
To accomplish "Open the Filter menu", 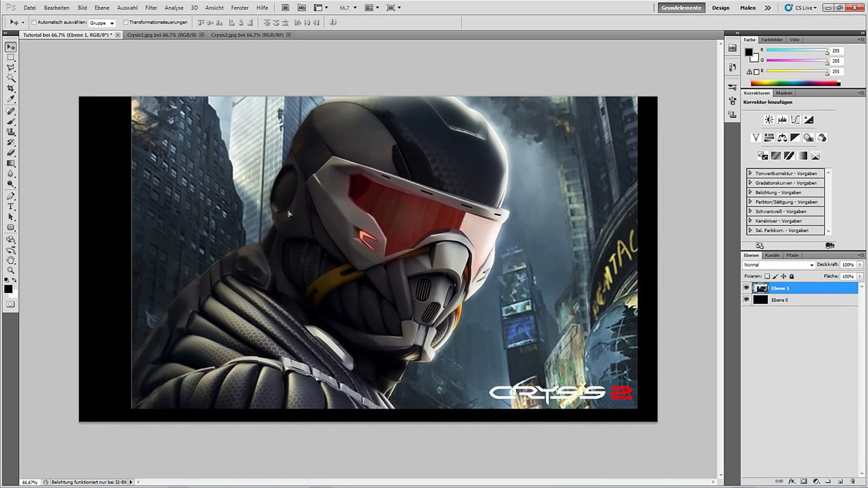I will click(x=151, y=8).
